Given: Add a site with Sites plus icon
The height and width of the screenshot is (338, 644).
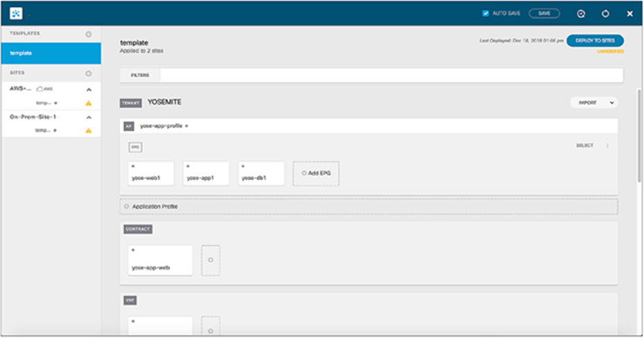Looking at the screenshot, I should (88, 73).
